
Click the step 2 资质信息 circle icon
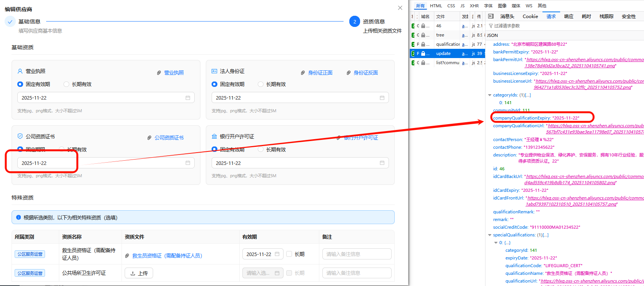pos(355,22)
